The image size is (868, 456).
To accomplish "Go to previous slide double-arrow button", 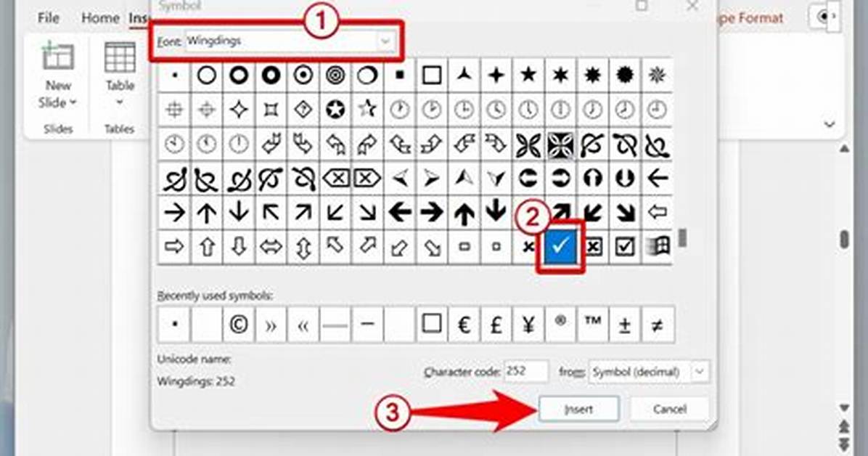I will pos(843,426).
